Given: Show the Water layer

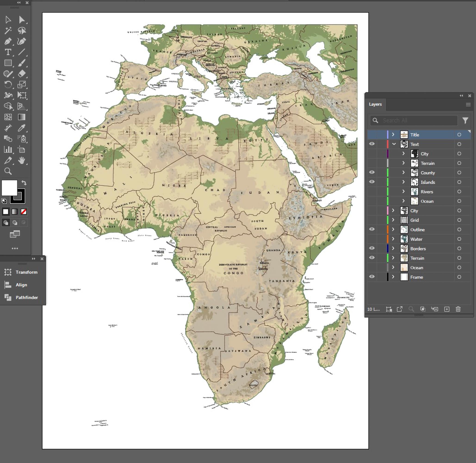Looking at the screenshot, I should click(x=372, y=239).
